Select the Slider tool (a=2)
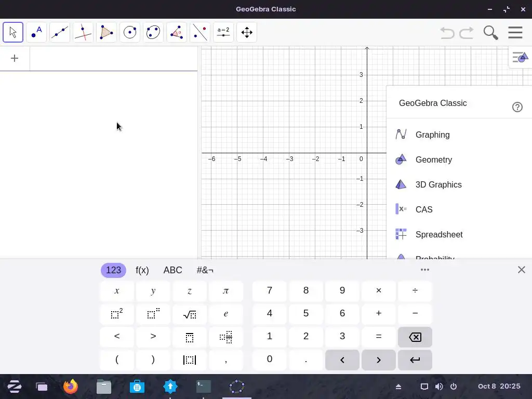 click(x=223, y=32)
